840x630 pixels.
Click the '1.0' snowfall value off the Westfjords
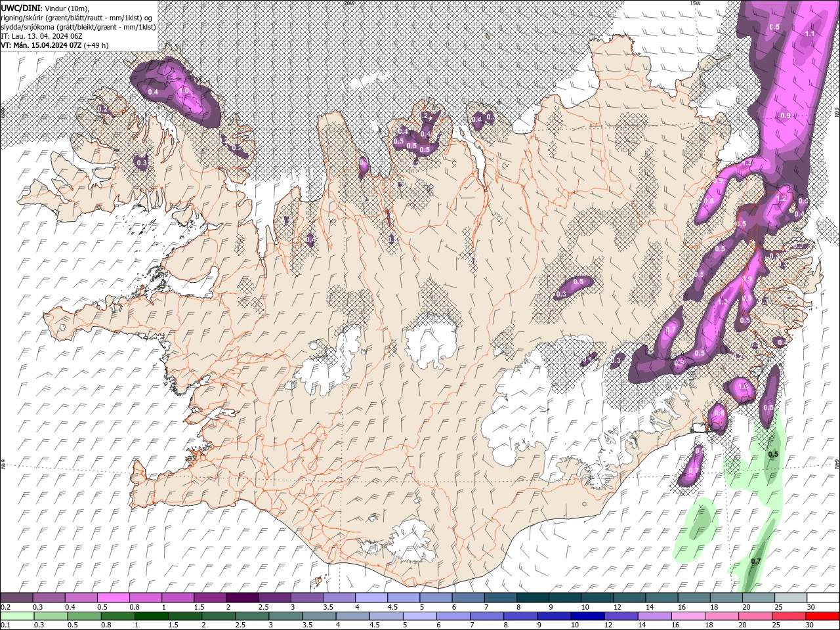coord(184,91)
